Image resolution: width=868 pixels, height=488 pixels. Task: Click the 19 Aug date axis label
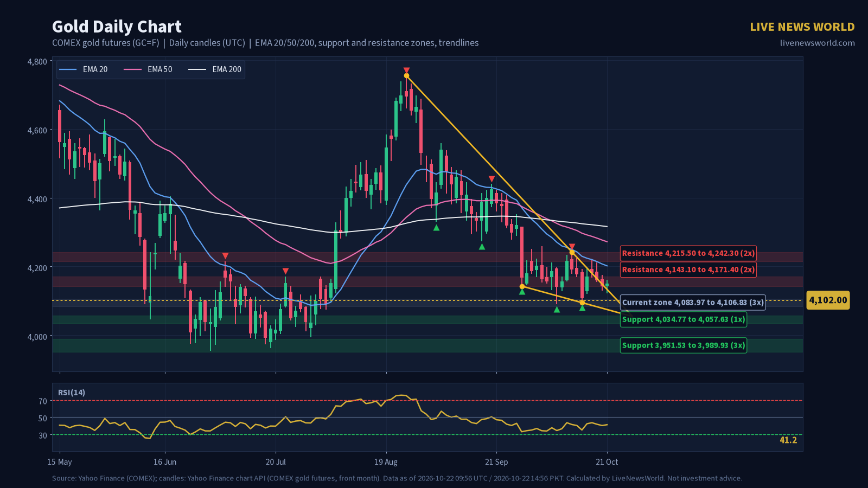tap(386, 462)
